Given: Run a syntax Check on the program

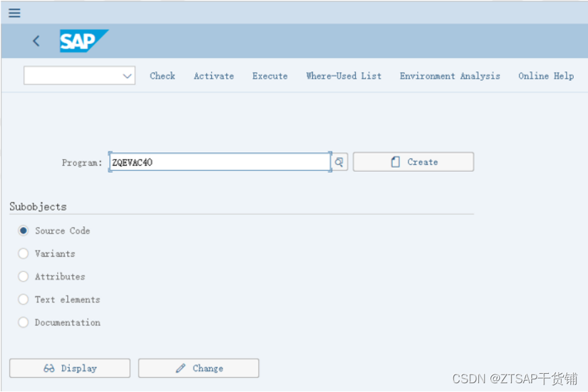Looking at the screenshot, I should pos(162,75).
